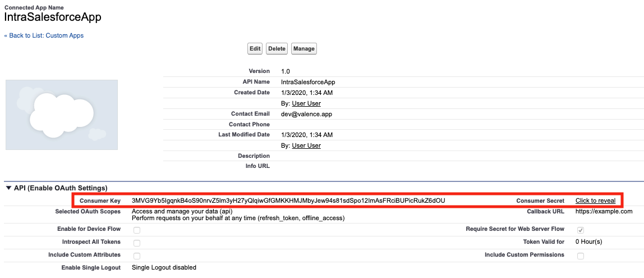Click the Consumer Key label
This screenshot has width=644, height=278.
pyautogui.click(x=100, y=200)
